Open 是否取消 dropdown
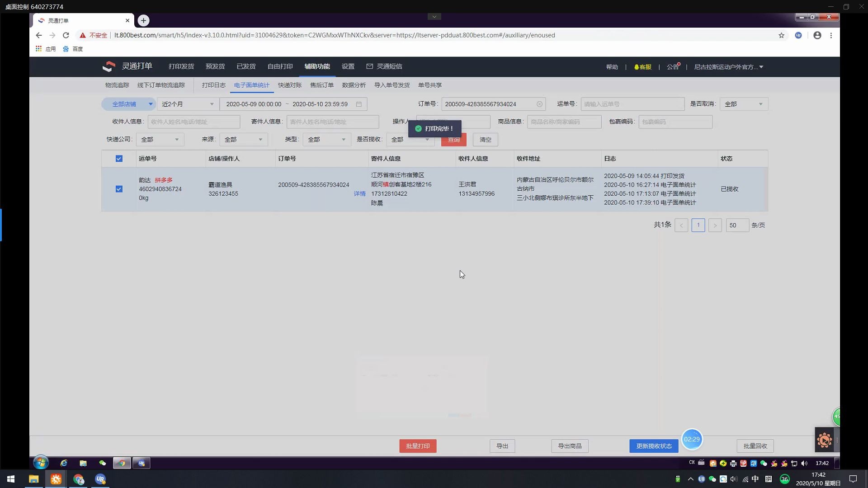This screenshot has width=868, height=488. (x=744, y=104)
